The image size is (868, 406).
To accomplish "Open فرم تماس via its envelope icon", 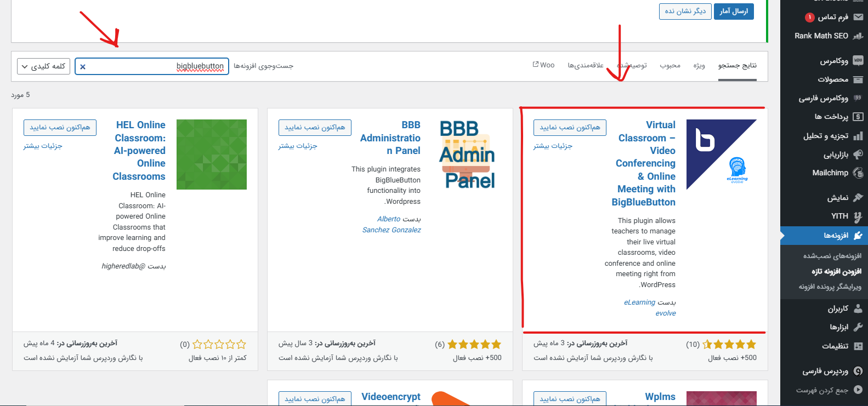I will click(858, 17).
